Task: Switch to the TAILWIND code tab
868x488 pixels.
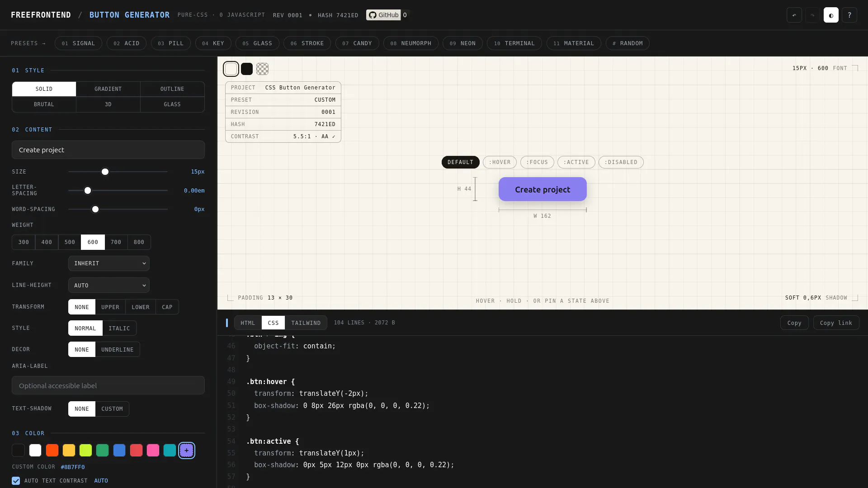Action: coord(306,323)
